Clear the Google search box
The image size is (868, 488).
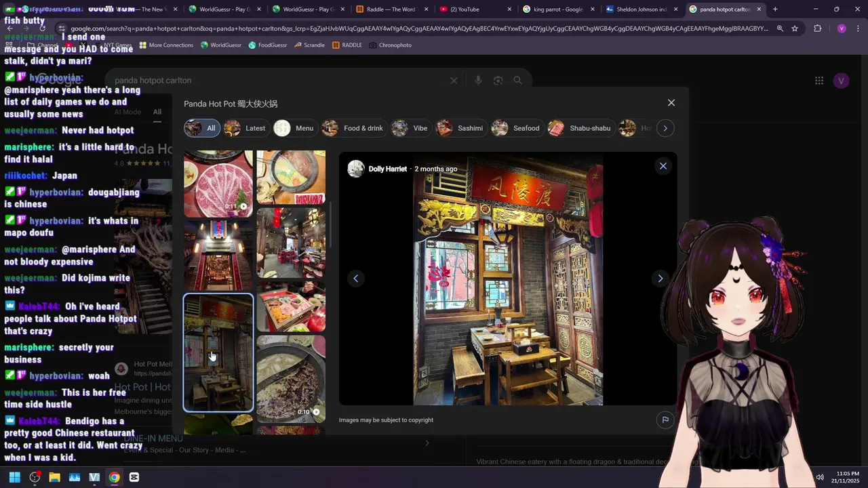click(454, 81)
